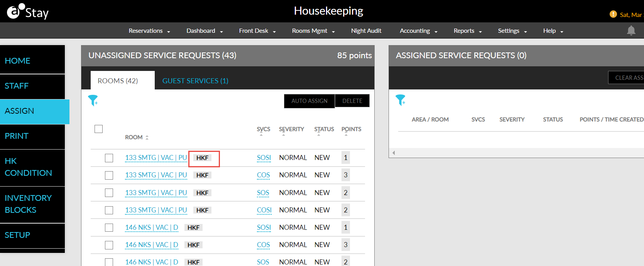Screen dimensions: 644x266
Task: Click the CLEAR ASS… button
Action: pyautogui.click(x=626, y=77)
